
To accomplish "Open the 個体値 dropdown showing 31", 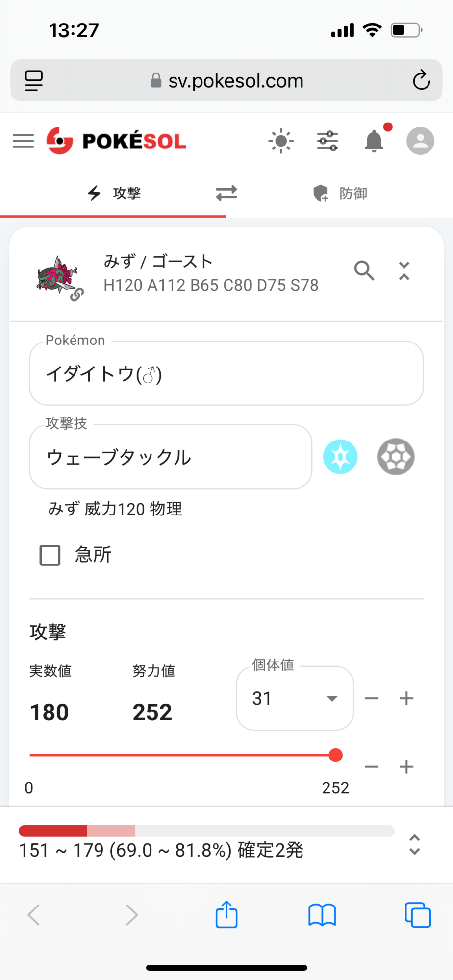I will tap(295, 698).
